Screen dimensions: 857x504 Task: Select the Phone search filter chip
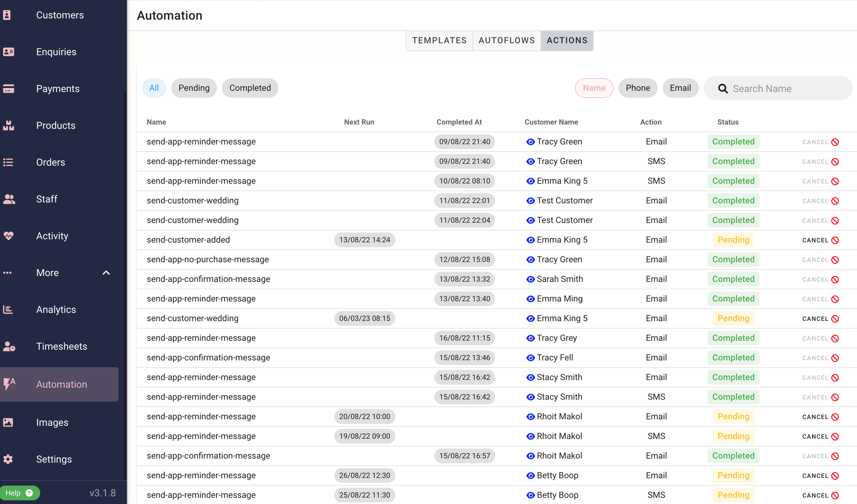[637, 88]
